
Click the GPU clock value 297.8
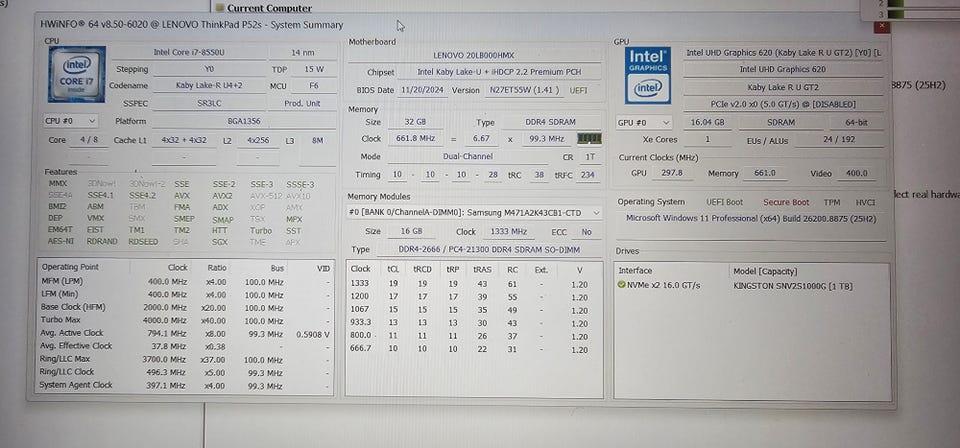(672, 173)
